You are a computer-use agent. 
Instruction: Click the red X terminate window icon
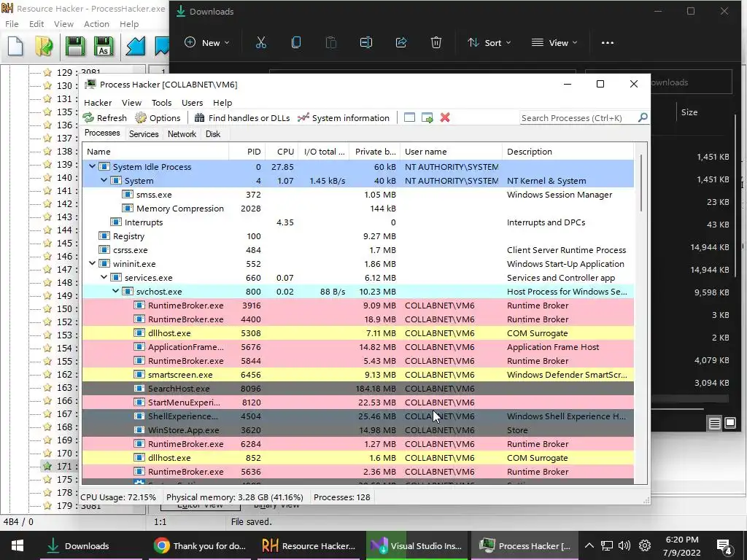(x=445, y=117)
